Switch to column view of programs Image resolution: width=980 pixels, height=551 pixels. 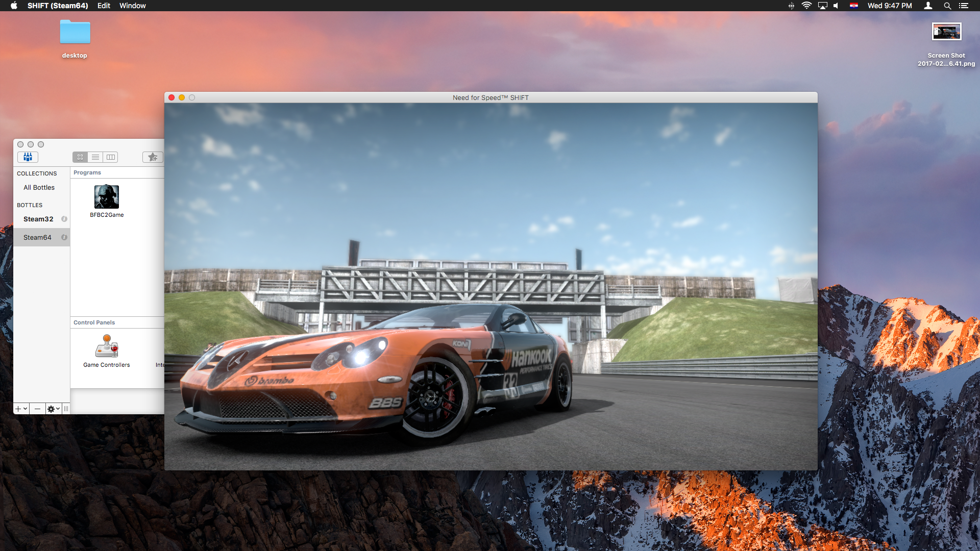[x=111, y=157]
